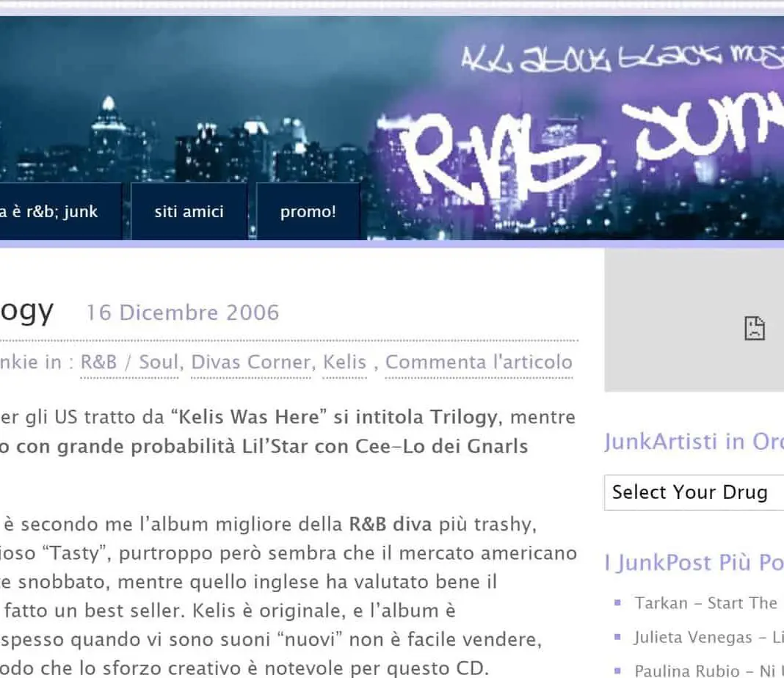Open the Select Your Drug dropdown
The image size is (784, 678).
coord(694,492)
